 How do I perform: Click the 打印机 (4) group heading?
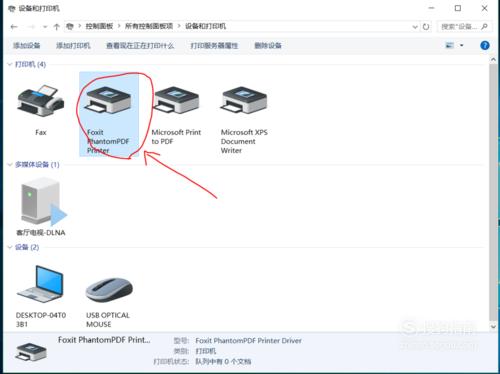coord(31,64)
